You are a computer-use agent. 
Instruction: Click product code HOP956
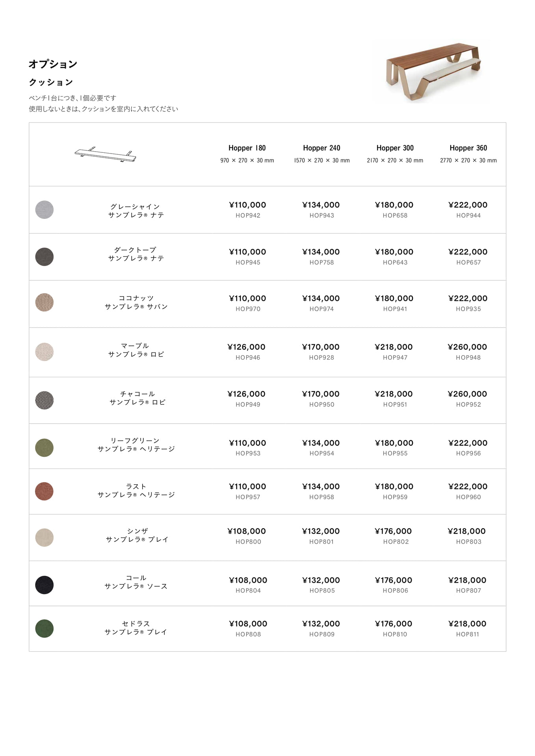[468, 453]
